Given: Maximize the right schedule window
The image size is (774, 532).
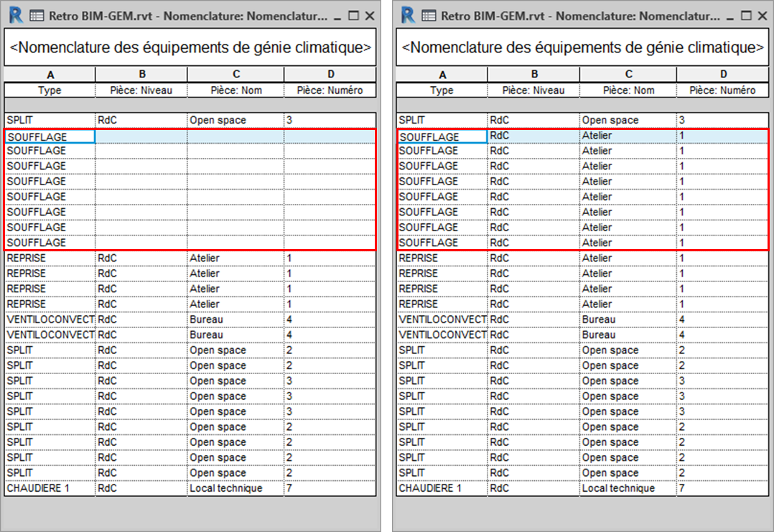Looking at the screenshot, I should coord(745,15).
